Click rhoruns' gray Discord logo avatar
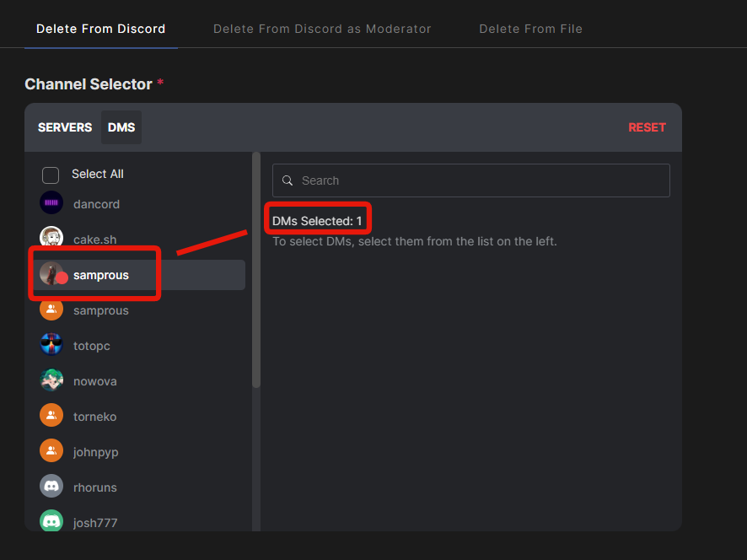747x560 pixels. tap(51, 486)
